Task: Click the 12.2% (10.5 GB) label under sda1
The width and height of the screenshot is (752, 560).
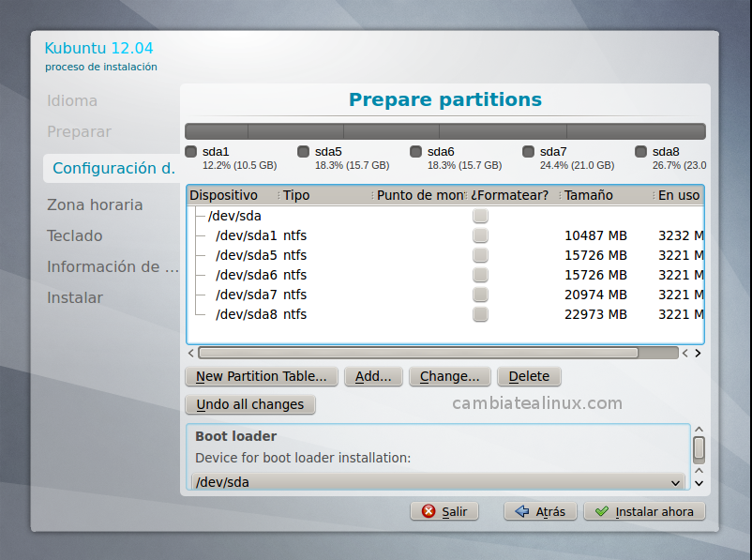Action: click(239, 165)
